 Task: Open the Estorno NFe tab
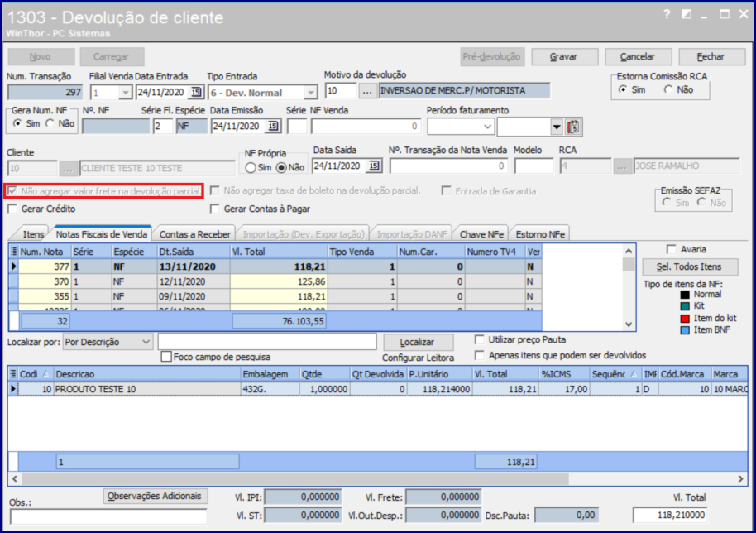click(x=540, y=234)
